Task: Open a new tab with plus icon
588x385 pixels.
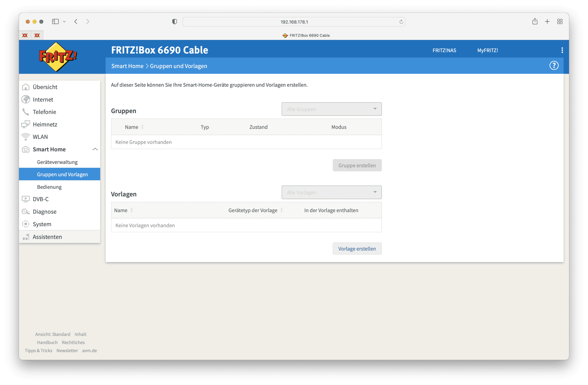Action: pos(547,21)
